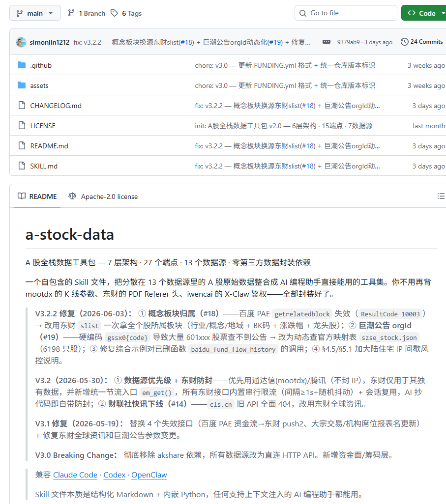Open the main branch dropdown
The height and width of the screenshot is (504, 446).
point(35,13)
